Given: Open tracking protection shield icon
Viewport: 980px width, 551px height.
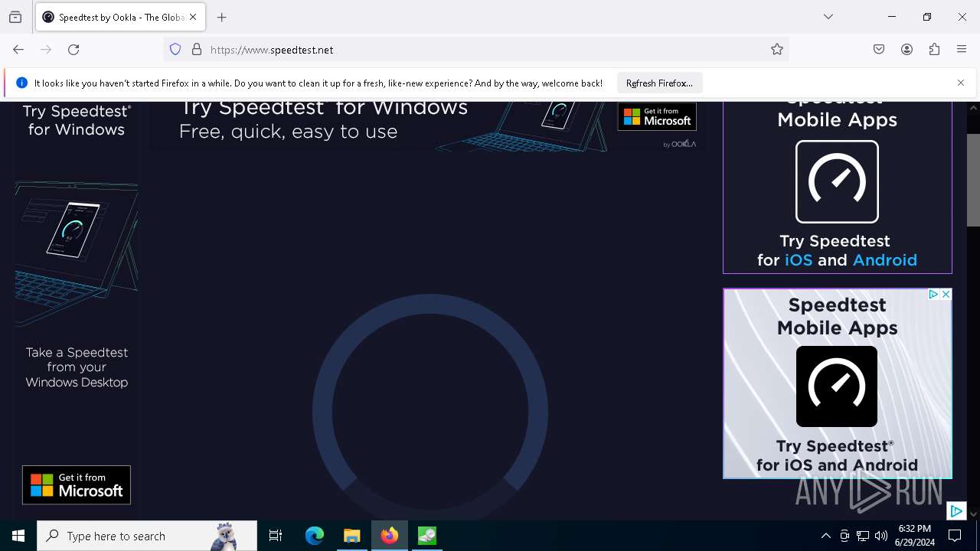Looking at the screenshot, I should (x=175, y=50).
